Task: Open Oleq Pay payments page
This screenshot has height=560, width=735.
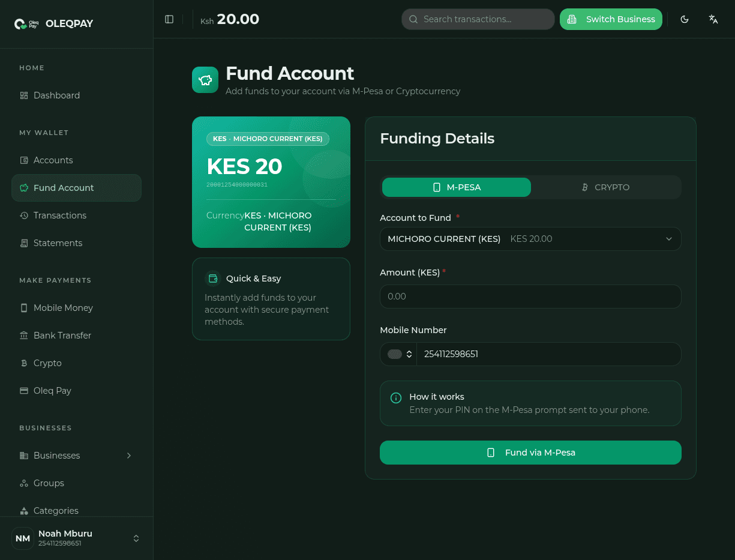Action: click(76, 391)
